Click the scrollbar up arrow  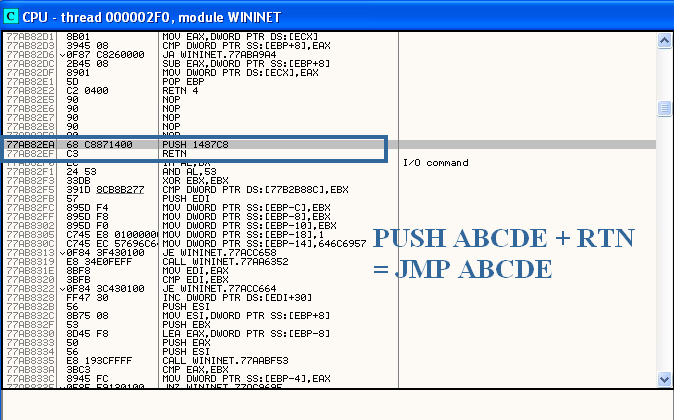pyautogui.click(x=664, y=41)
